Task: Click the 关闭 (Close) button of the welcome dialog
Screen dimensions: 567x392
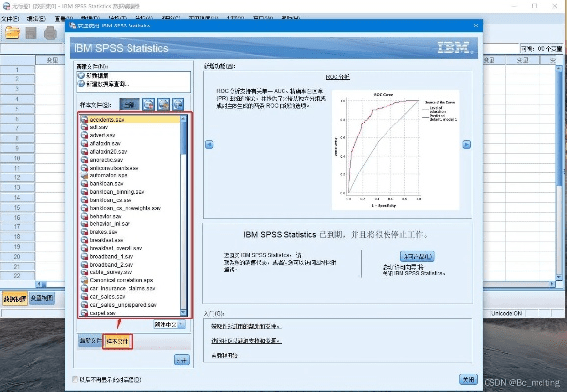Action: 468,379
